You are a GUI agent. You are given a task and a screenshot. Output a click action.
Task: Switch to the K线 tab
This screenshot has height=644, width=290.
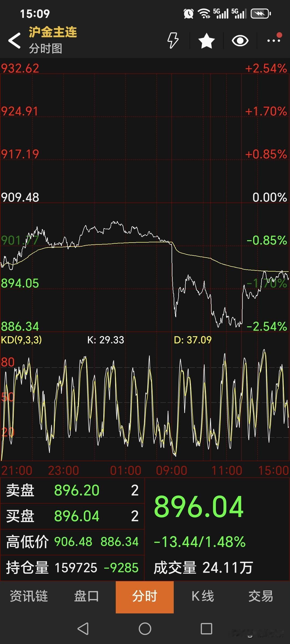[x=203, y=596]
